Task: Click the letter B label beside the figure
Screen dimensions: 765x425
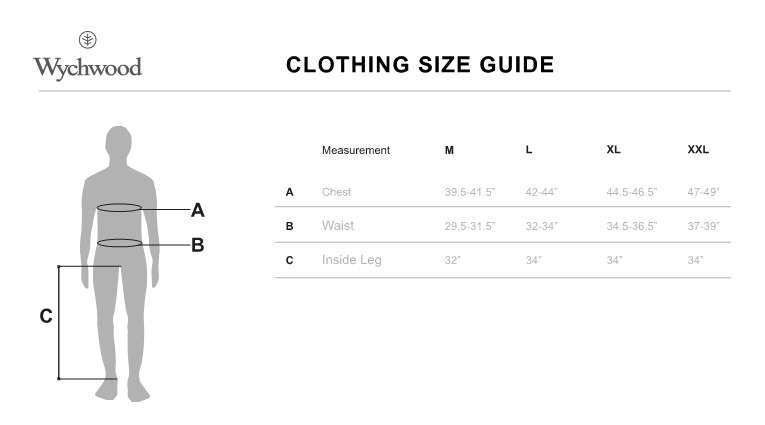Action: coord(198,245)
